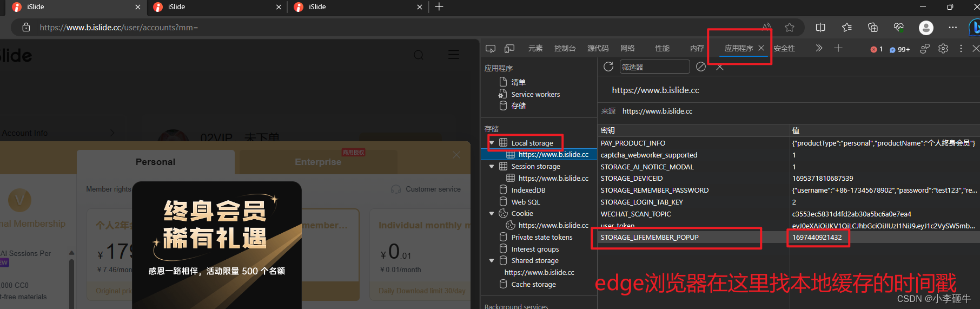Open the 99+ issues counter
Viewport: 980px width, 309px height.
point(900,49)
